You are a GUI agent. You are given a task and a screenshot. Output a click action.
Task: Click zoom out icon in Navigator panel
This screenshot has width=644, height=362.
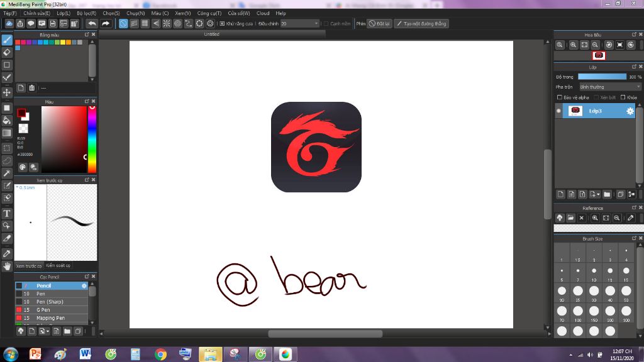coord(595,45)
